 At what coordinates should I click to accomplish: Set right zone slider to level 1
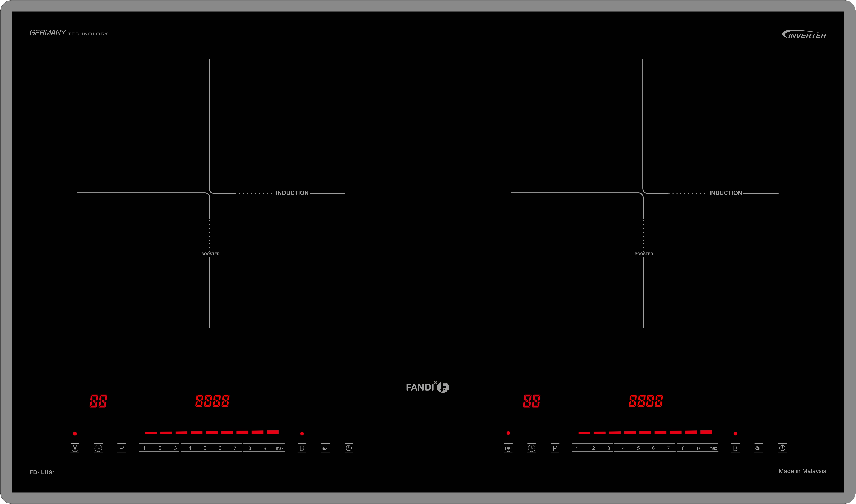(x=578, y=448)
